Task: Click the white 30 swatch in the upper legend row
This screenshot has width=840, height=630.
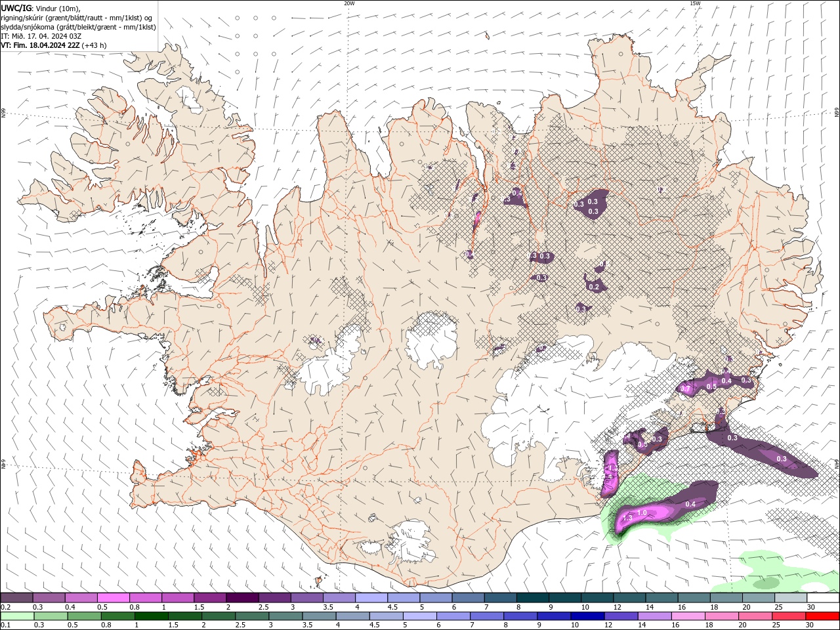Action: (x=822, y=598)
